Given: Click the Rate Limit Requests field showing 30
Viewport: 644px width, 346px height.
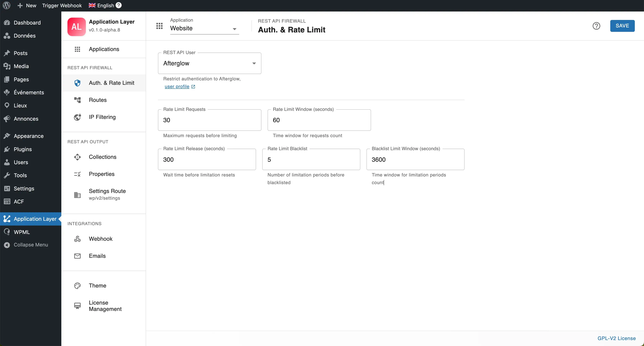Looking at the screenshot, I should [209, 120].
